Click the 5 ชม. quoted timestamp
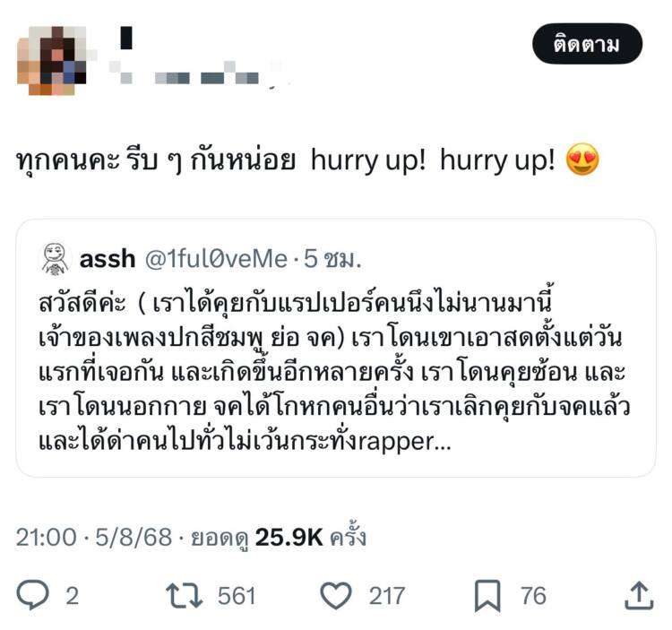Image resolution: width=672 pixels, height=630 pixels. 332,259
